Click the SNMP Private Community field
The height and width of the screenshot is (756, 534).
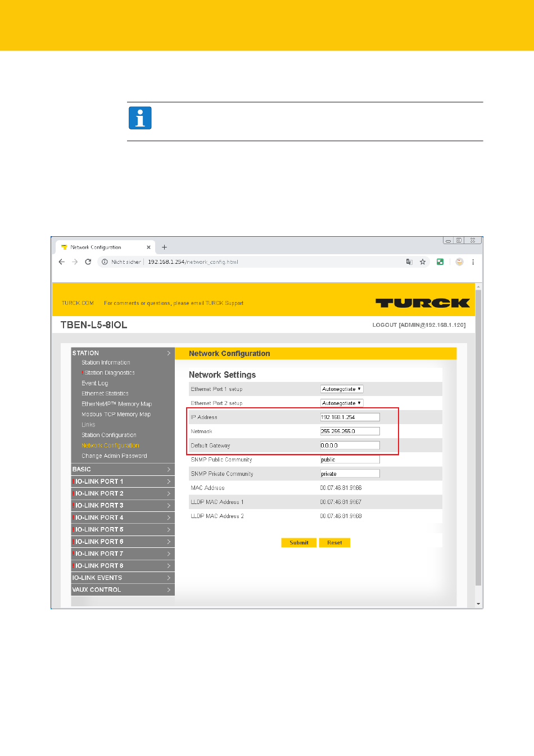coord(350,474)
